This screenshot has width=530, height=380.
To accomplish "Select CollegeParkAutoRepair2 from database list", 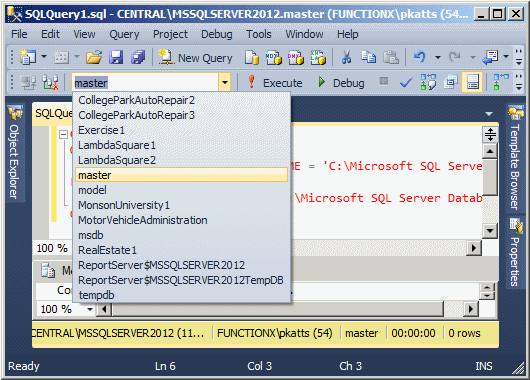I will [x=182, y=100].
